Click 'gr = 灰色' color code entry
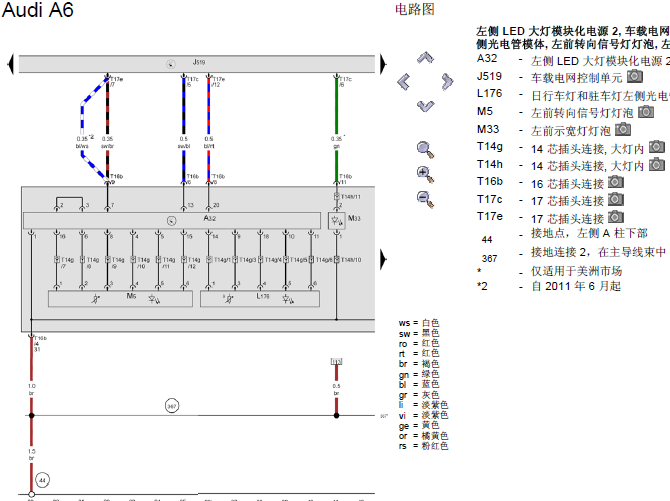The image size is (670, 501). [419, 395]
